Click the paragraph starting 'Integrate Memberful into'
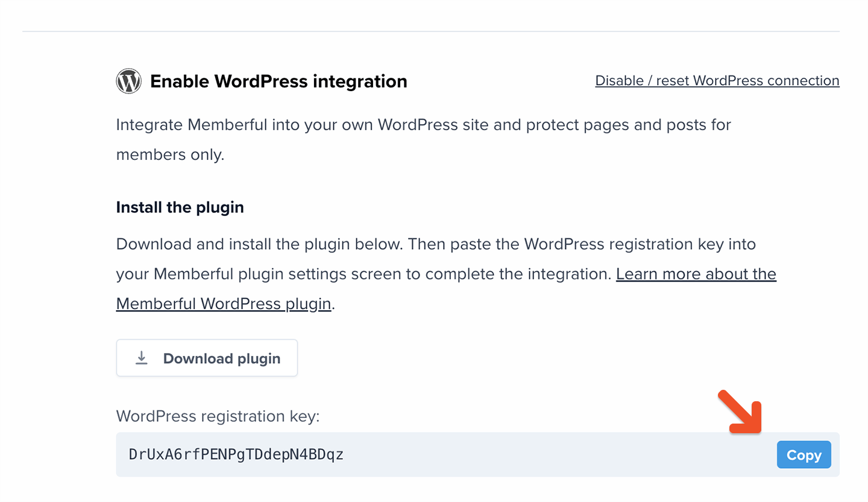The height and width of the screenshot is (502, 868). [423, 139]
